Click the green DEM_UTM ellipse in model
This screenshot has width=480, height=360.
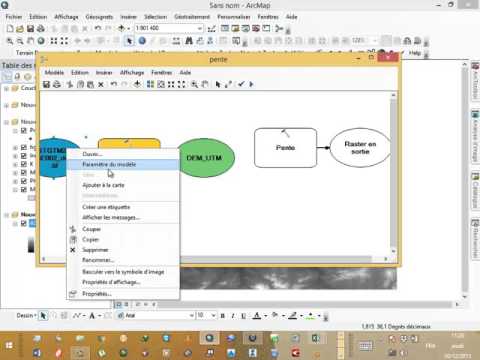pos(205,158)
